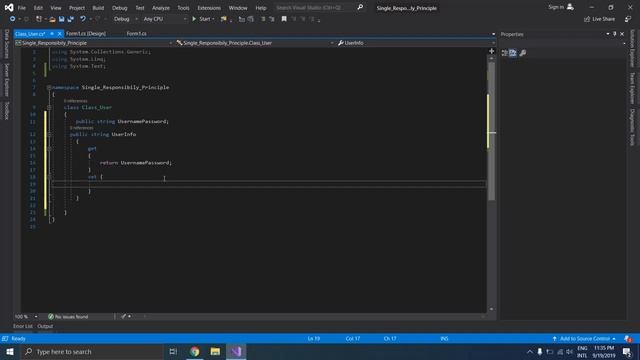This screenshot has height=360, width=640.
Task: Click the notifications icon in VS status bar
Action: pos(628,339)
